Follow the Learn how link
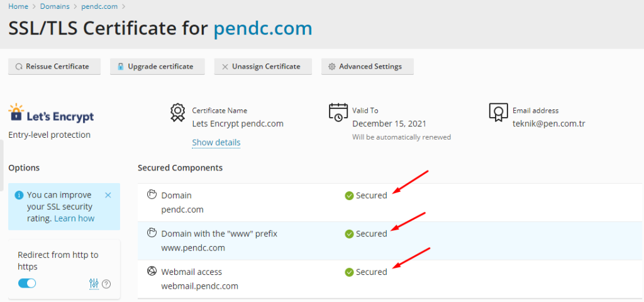The height and width of the screenshot is (302, 644). pos(74,218)
